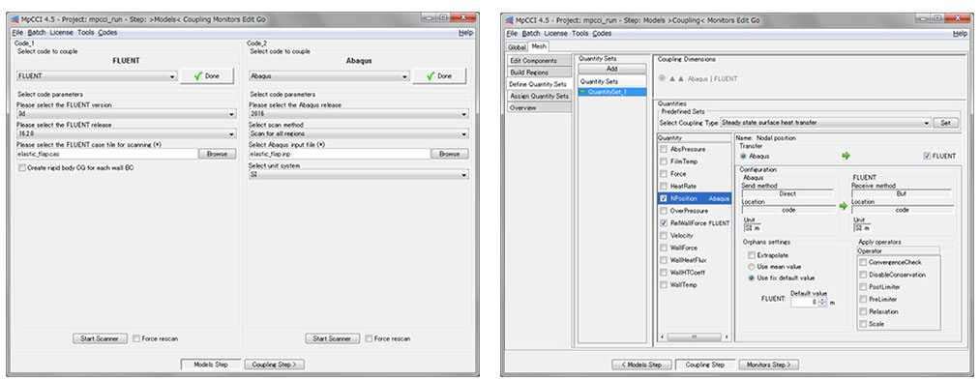Screen dimensions: 980x380
Task: Toggle Force rescan for FLUENT scanner
Action: (x=136, y=338)
